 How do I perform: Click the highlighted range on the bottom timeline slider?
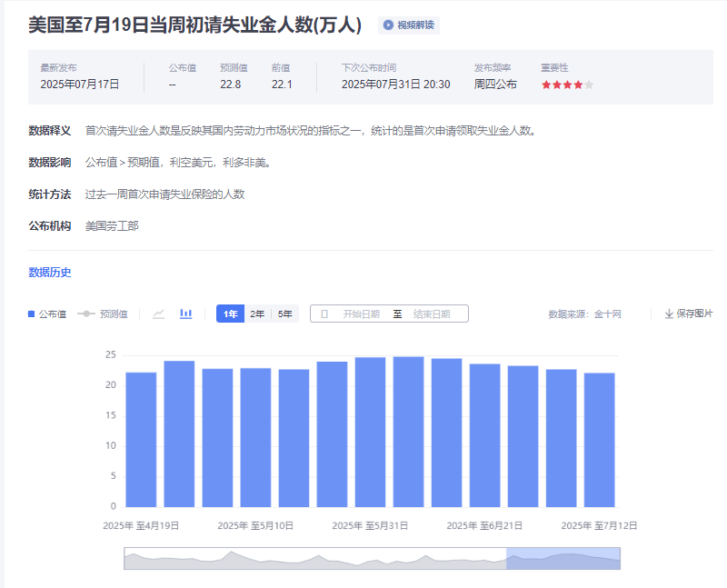pyautogui.click(x=562, y=559)
